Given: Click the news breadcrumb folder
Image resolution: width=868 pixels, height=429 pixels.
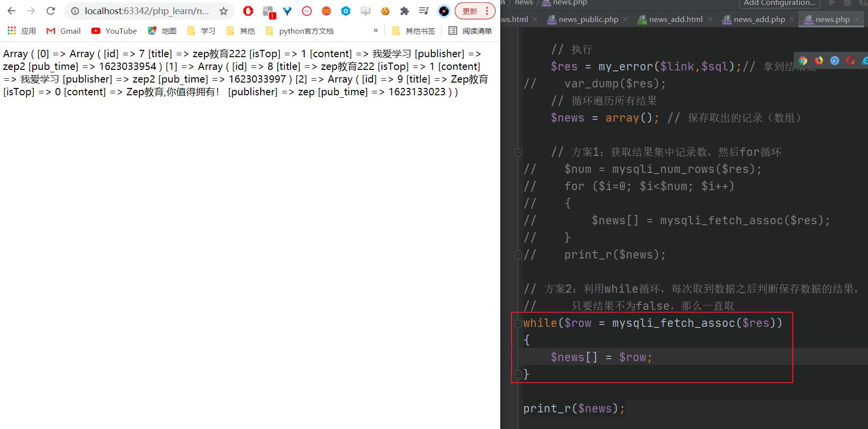Looking at the screenshot, I should 524,3.
